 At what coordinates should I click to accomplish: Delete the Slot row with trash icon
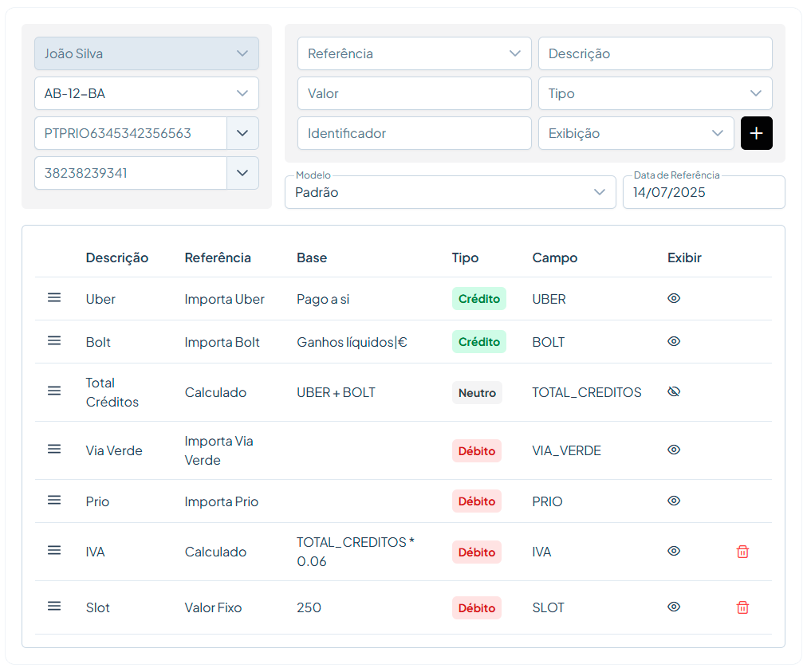point(742,607)
